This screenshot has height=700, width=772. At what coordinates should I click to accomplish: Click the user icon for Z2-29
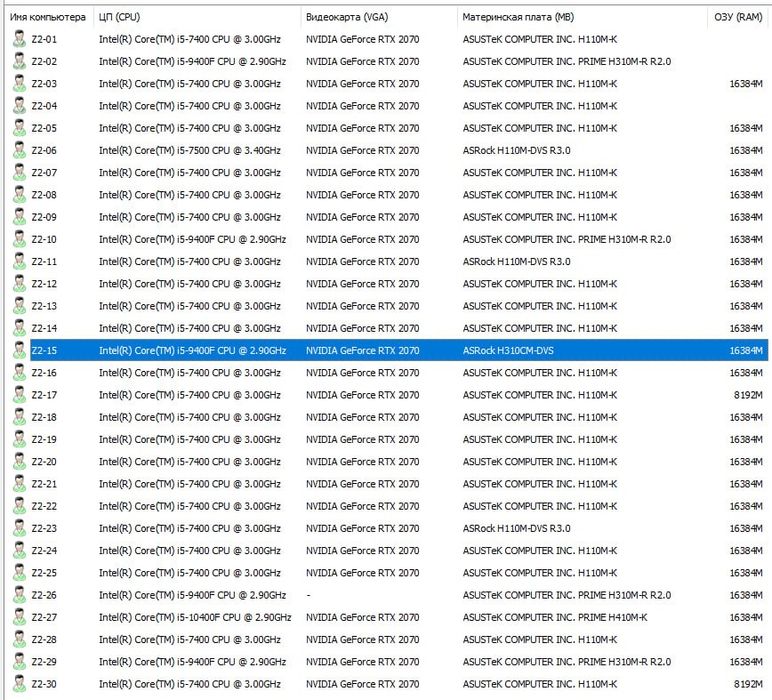point(19,662)
